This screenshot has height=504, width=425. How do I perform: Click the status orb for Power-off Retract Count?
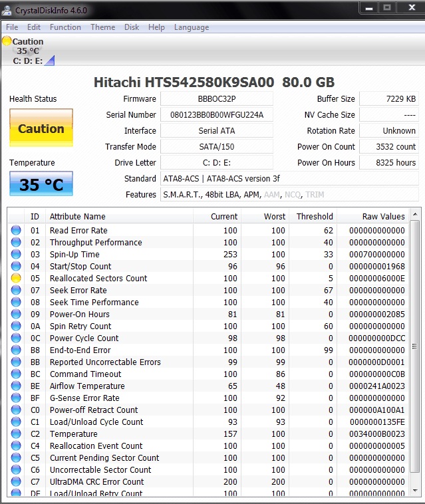point(16,410)
